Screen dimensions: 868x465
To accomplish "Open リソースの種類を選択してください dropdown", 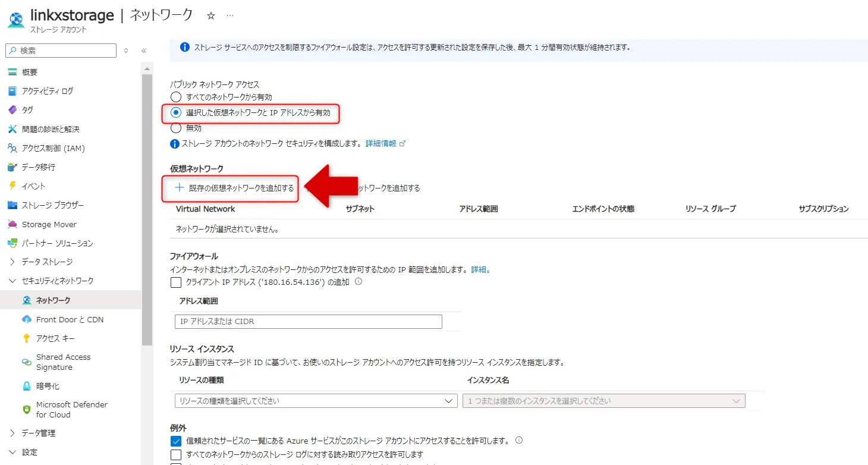I will [x=316, y=401].
